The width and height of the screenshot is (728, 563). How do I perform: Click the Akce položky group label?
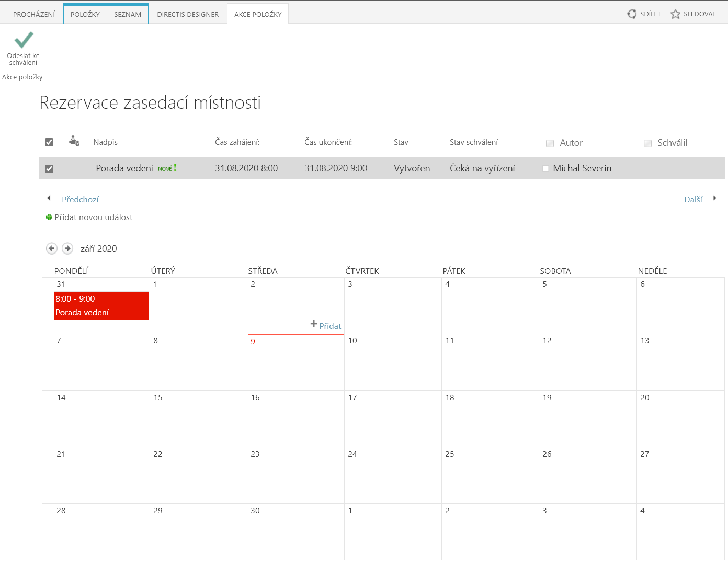coord(22,77)
